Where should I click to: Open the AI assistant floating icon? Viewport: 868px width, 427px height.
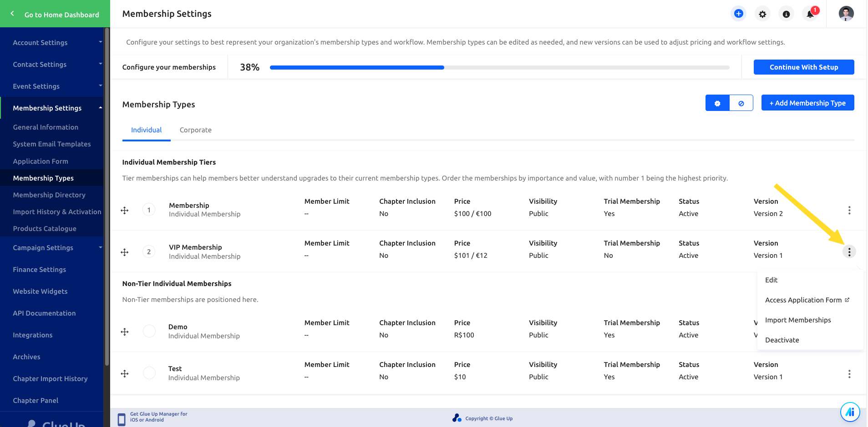pos(850,412)
